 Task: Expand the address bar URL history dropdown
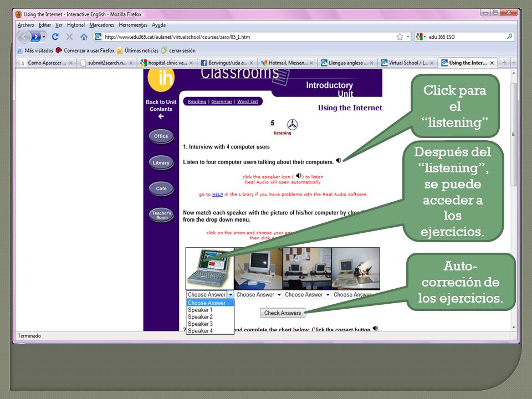click(x=408, y=37)
